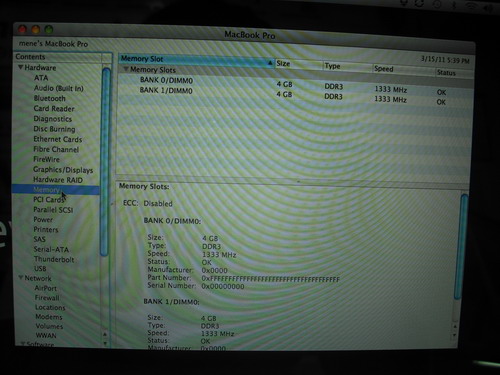The image size is (500, 375).
Task: Select Audio (Built In) in sidebar
Action: pos(59,88)
